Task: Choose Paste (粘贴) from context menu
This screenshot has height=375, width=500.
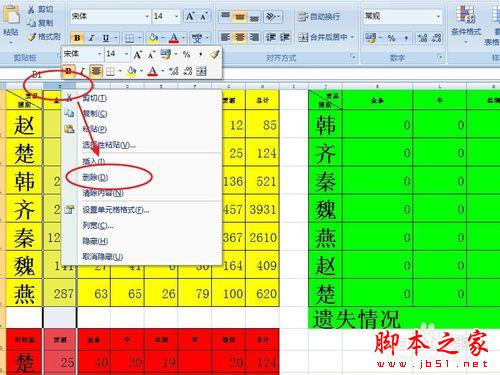Action: point(142,129)
